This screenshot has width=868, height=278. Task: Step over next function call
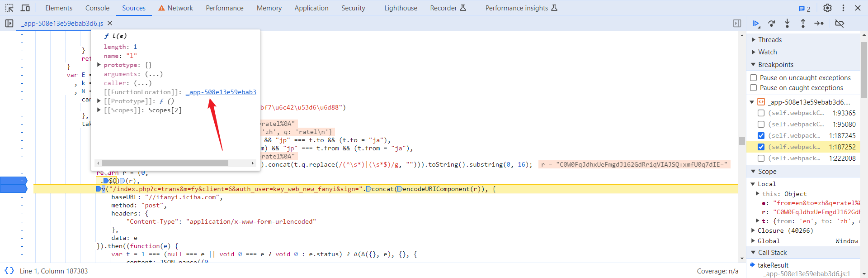tap(771, 24)
